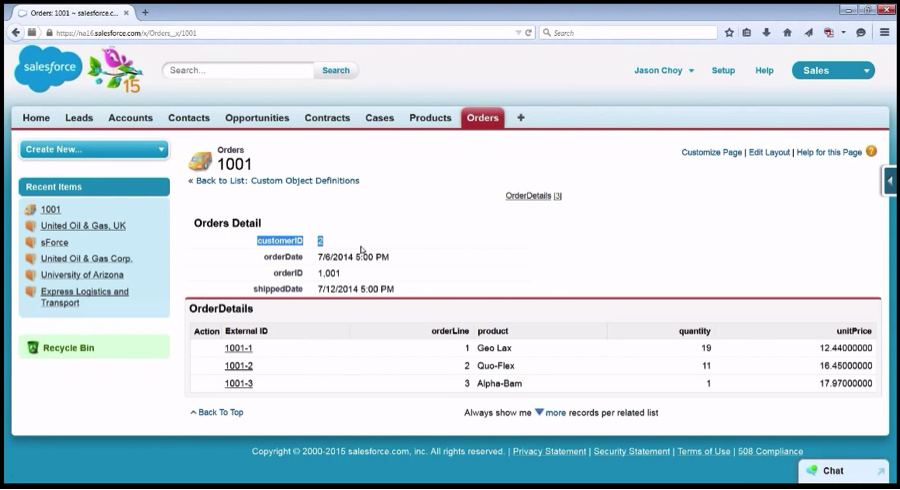Open Express Logistics and Transport item
The width and height of the screenshot is (900, 490).
[84, 297]
